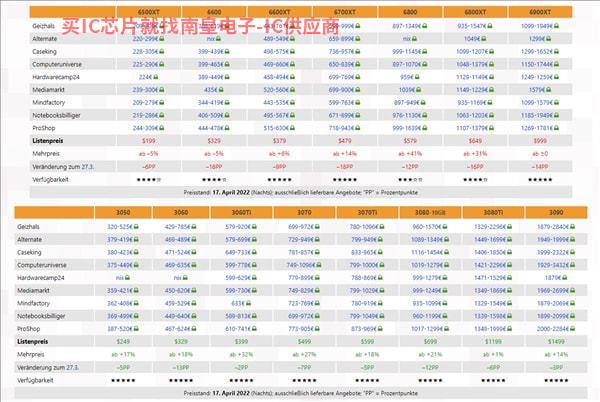This screenshot has width=600, height=402.
Task: Open Mindfactory's 6500XT price link
Action: point(146,103)
